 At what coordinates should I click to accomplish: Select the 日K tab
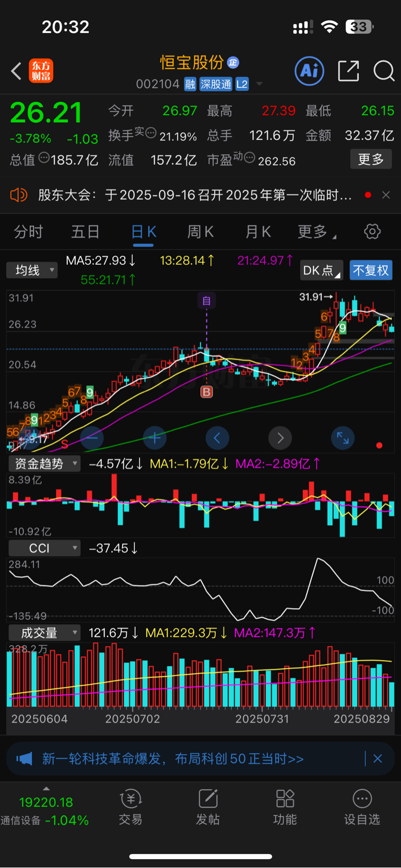click(x=143, y=232)
